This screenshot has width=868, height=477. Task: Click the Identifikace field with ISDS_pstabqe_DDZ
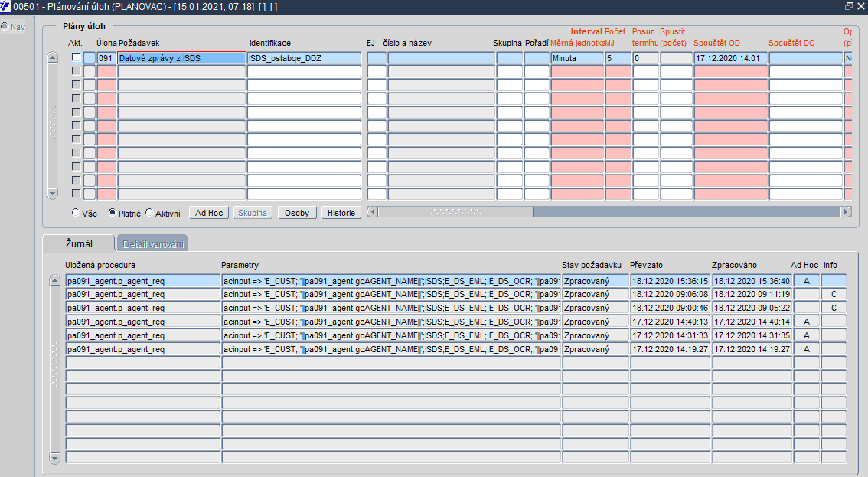coord(304,57)
